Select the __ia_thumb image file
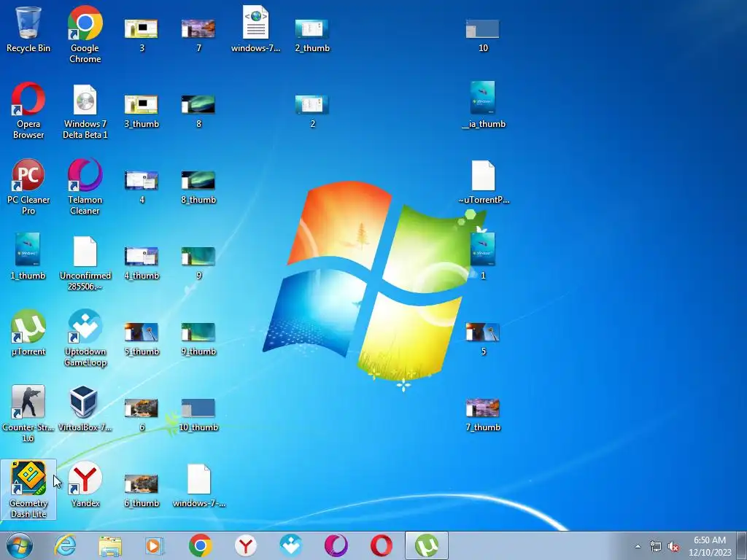This screenshot has width=747, height=560. tap(483, 105)
